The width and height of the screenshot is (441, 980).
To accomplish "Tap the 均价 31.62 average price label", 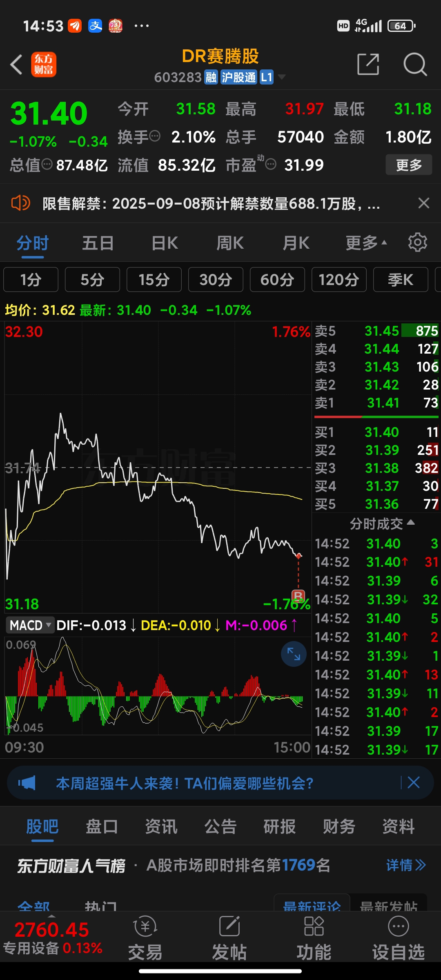I will (x=40, y=310).
